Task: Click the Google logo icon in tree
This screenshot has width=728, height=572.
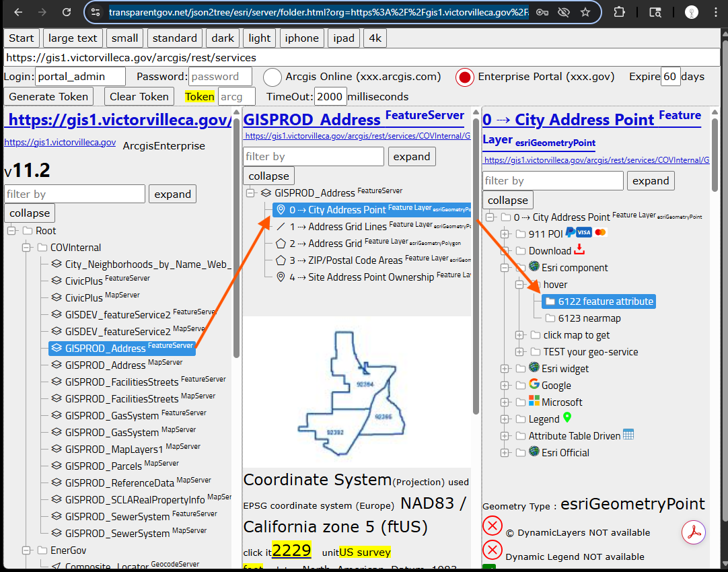Action: point(534,385)
